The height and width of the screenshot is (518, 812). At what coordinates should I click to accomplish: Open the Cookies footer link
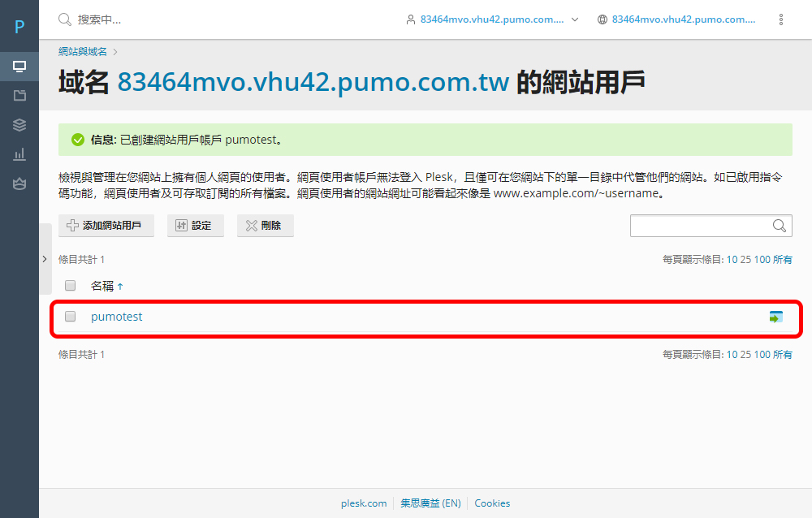click(x=492, y=503)
